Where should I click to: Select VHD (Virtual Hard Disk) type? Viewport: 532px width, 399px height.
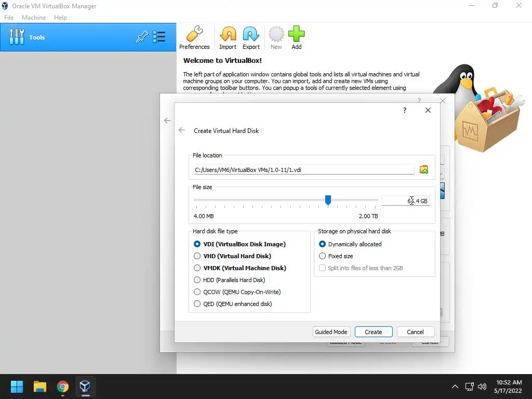click(232, 256)
